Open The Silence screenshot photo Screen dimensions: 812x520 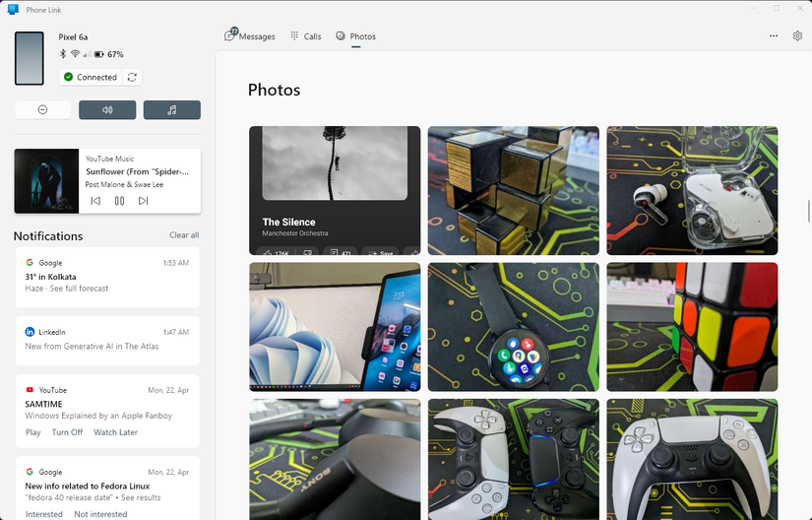coord(335,191)
